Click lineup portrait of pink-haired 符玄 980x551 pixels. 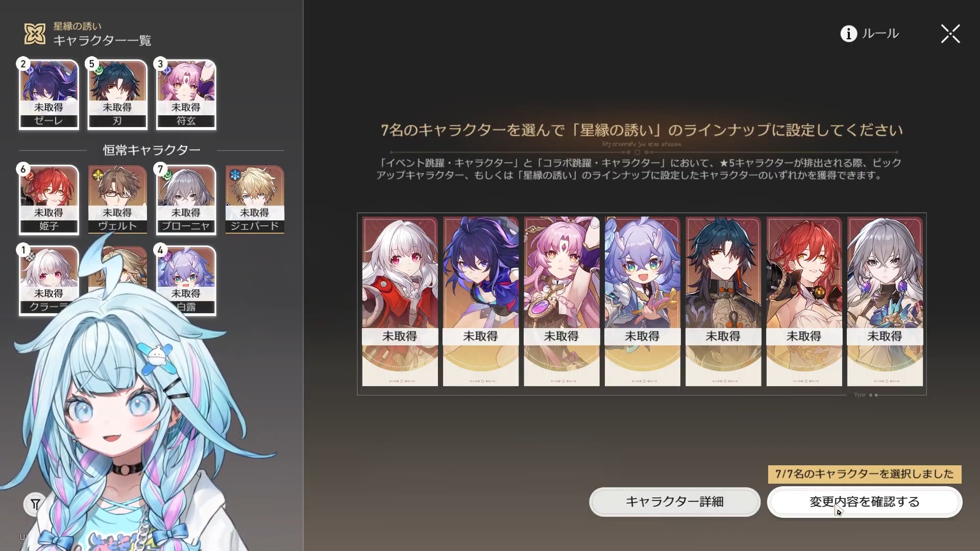pyautogui.click(x=561, y=302)
